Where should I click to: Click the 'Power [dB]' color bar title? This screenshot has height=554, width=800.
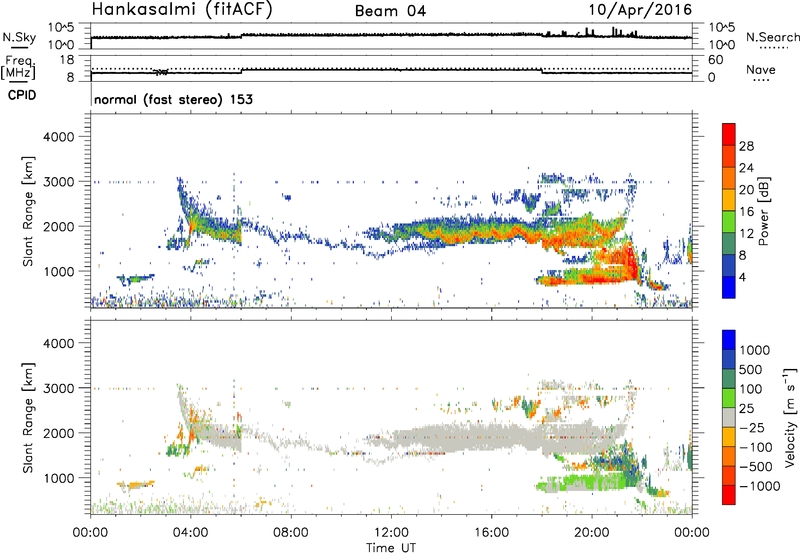[x=763, y=211]
